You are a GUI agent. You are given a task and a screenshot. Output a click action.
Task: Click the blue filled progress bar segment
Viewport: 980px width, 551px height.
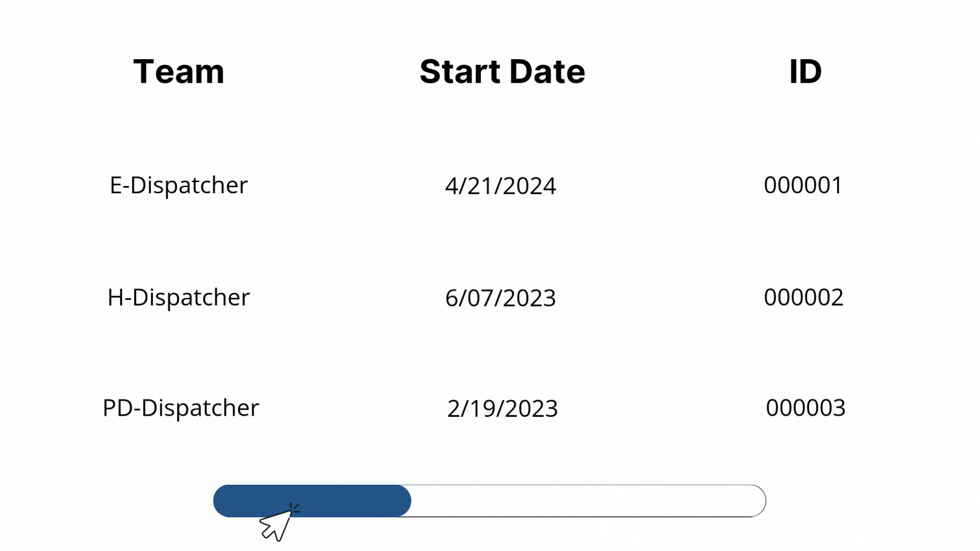coord(312,501)
